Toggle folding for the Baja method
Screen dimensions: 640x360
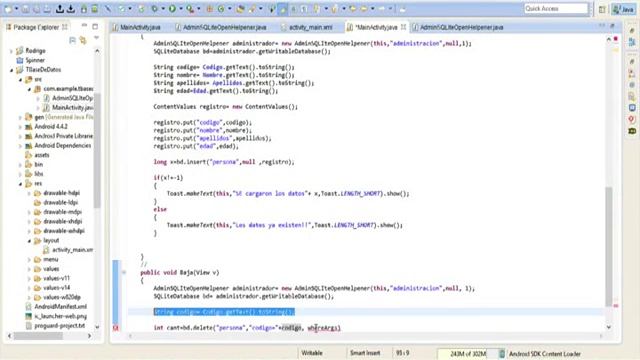124,272
